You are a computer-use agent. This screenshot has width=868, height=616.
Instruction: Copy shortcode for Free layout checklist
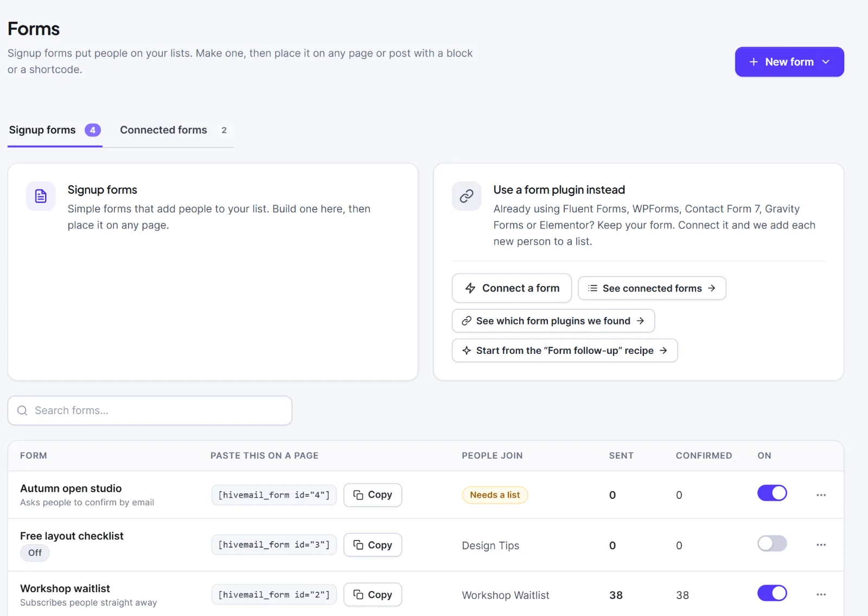(x=373, y=545)
